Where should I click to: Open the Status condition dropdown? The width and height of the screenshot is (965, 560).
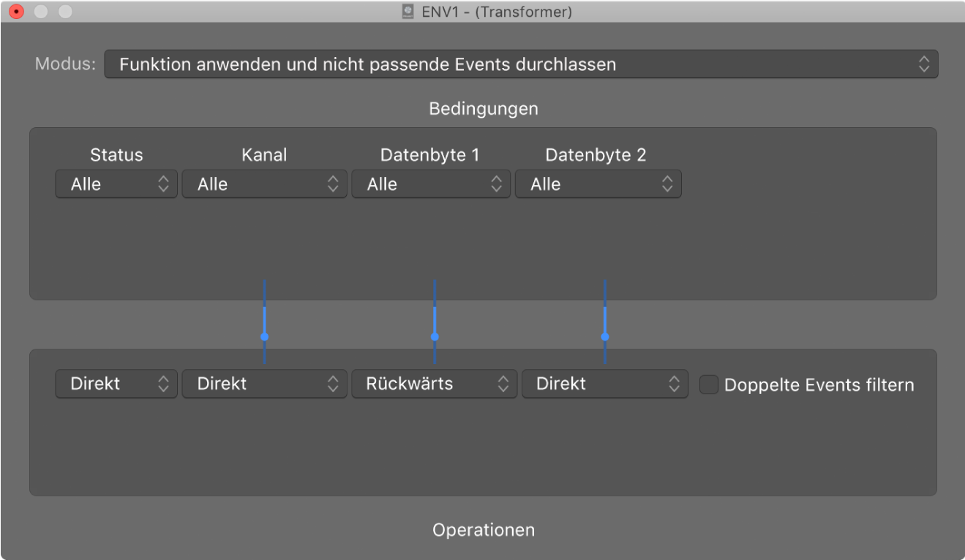click(116, 184)
